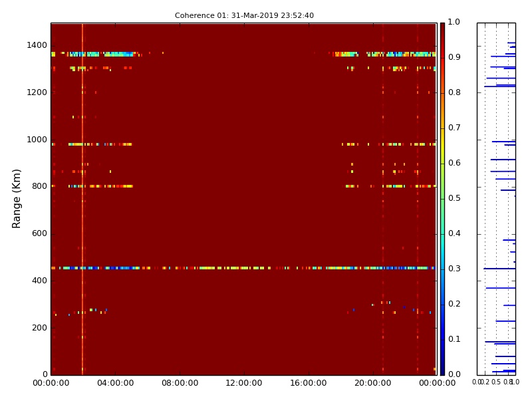Click the vertical coherence color scale bar
The height and width of the screenshot is (399, 532).
[442, 199]
